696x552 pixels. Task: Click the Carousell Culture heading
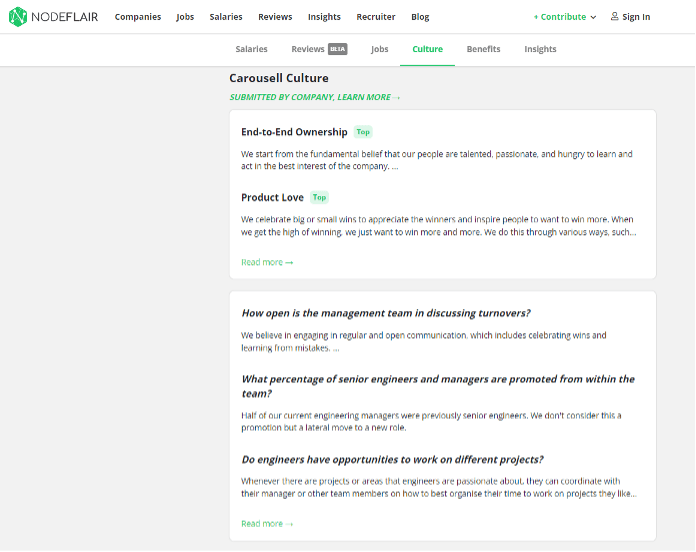279,78
